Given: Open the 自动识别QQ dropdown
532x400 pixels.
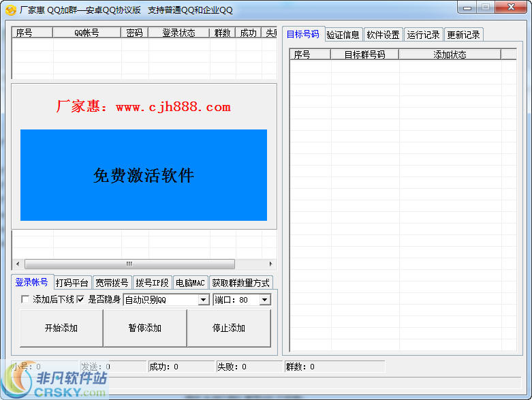Looking at the screenshot, I should (203, 300).
